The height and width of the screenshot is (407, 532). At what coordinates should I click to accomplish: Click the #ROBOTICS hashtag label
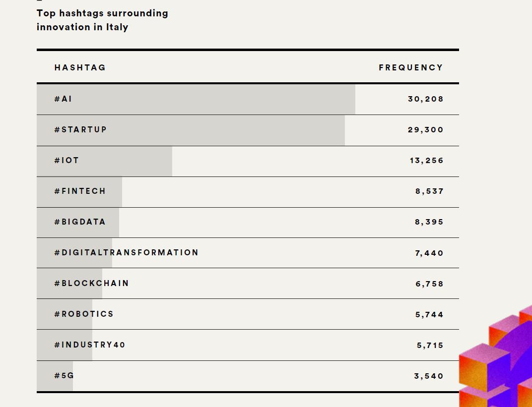point(84,314)
